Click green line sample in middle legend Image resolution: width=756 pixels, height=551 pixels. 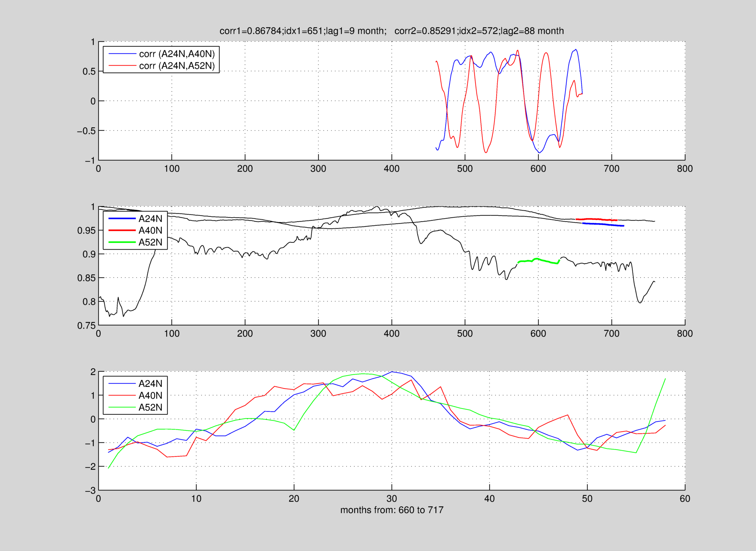[122, 242]
